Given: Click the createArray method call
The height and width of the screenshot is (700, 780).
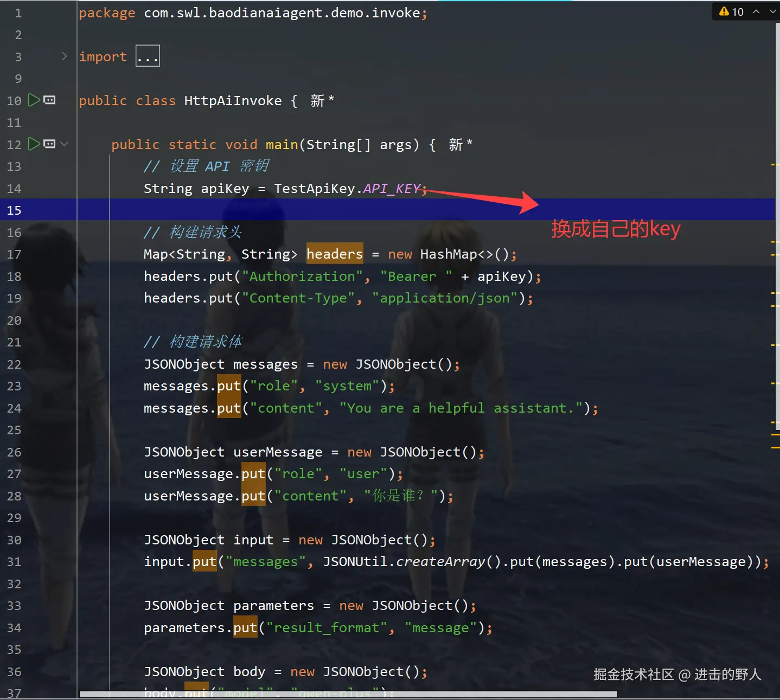Looking at the screenshot, I should click(440, 562).
